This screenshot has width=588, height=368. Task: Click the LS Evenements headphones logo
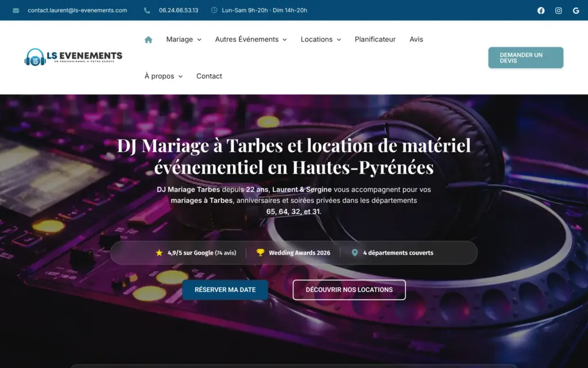(x=73, y=57)
